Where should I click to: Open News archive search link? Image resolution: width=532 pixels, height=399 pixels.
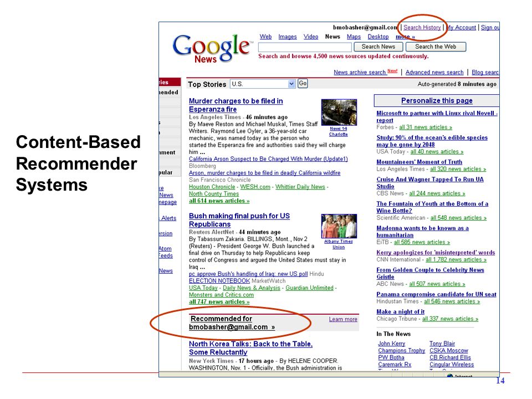[360, 72]
